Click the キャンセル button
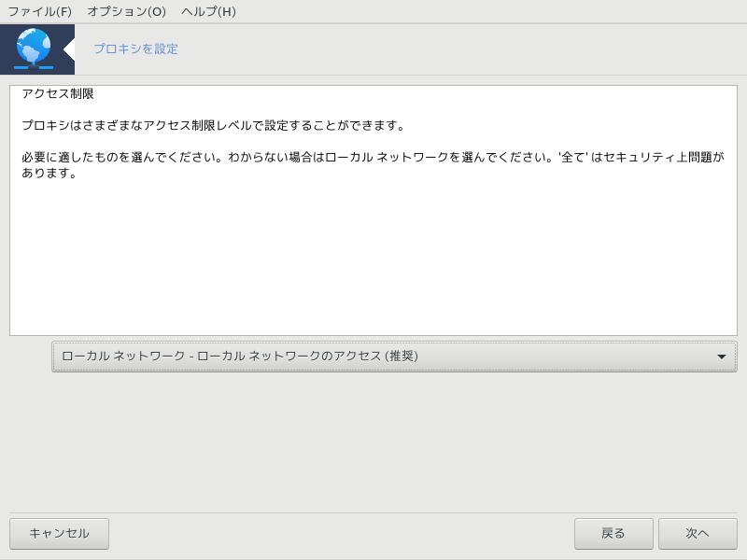747x560 pixels. [59, 533]
